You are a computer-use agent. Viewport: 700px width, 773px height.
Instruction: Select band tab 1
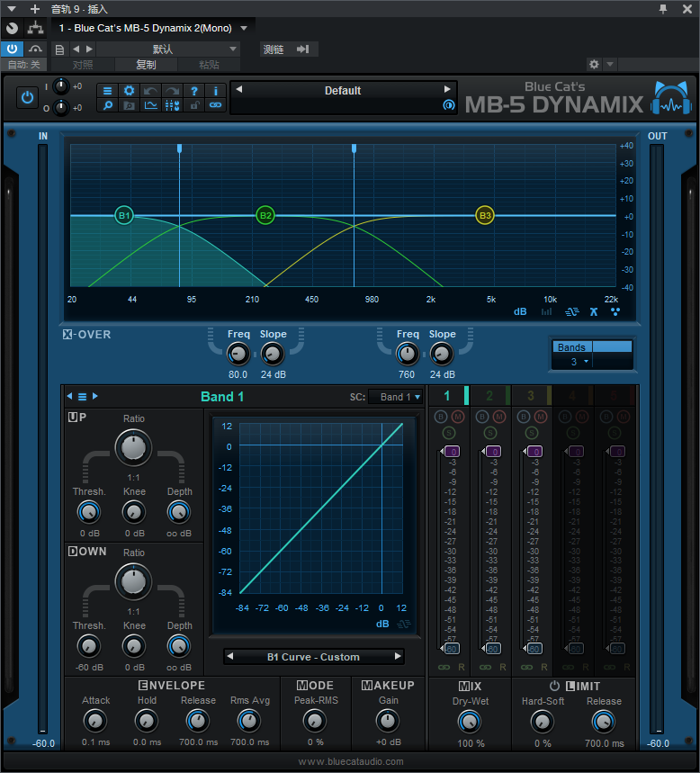coord(449,396)
